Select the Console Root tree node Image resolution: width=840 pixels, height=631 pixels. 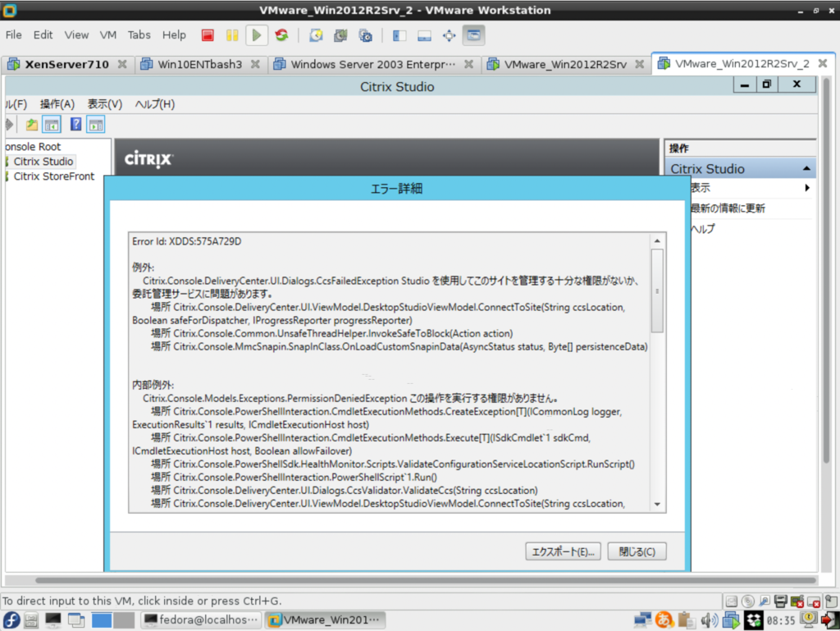click(x=33, y=146)
